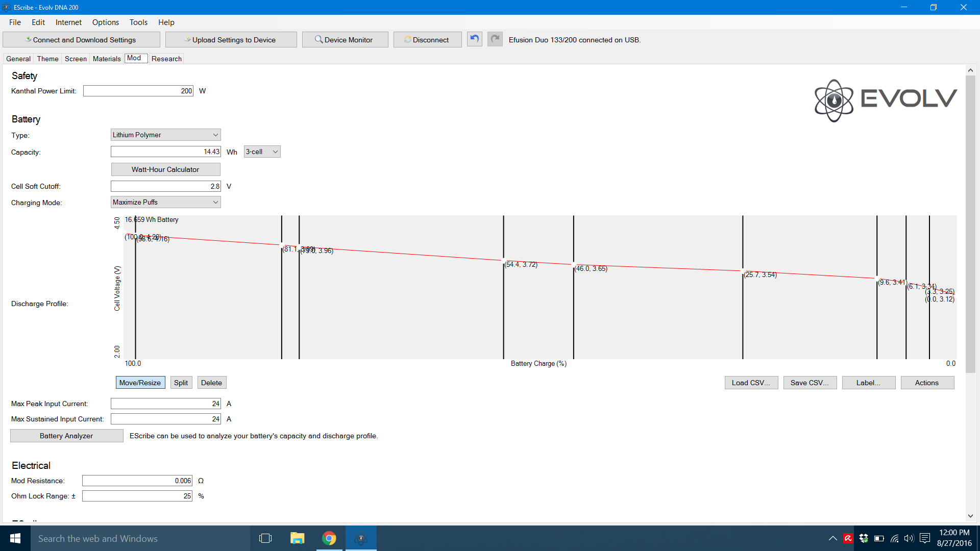
Task: Click the Undo arrow icon
Action: (475, 39)
